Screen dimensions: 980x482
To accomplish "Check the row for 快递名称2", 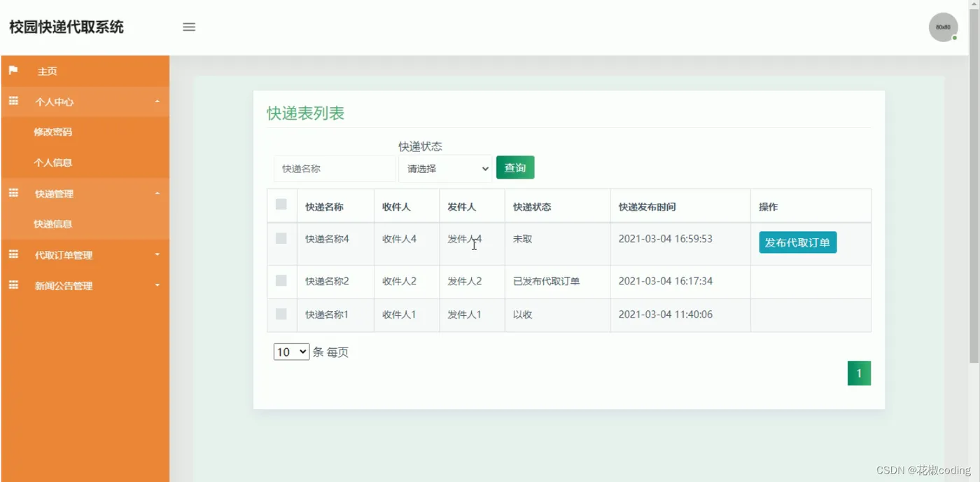I will (x=281, y=280).
